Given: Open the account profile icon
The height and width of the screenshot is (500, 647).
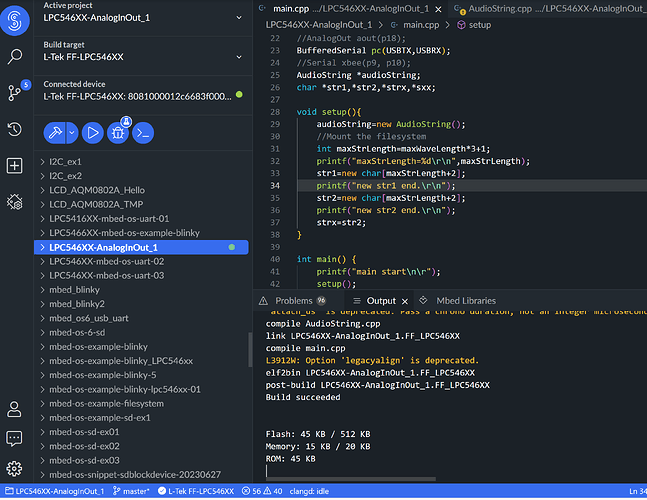Looking at the screenshot, I should click(14, 409).
